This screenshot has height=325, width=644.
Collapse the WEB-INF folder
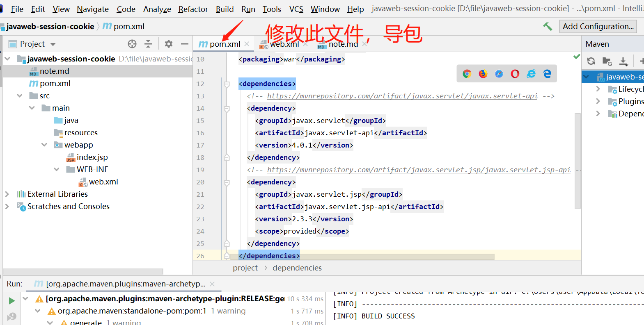56,169
